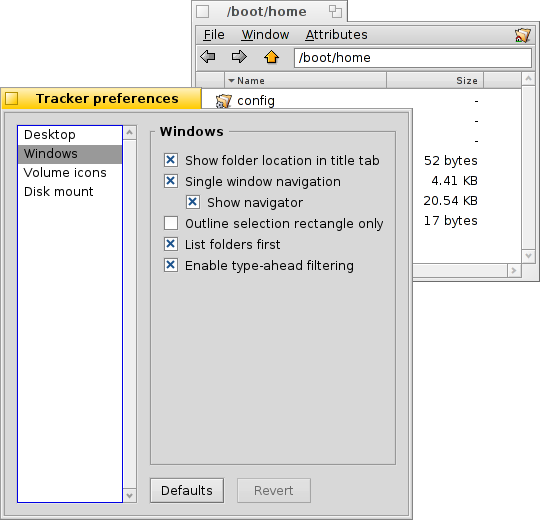Sort by Size column header
540x520 pixels.
click(435, 81)
